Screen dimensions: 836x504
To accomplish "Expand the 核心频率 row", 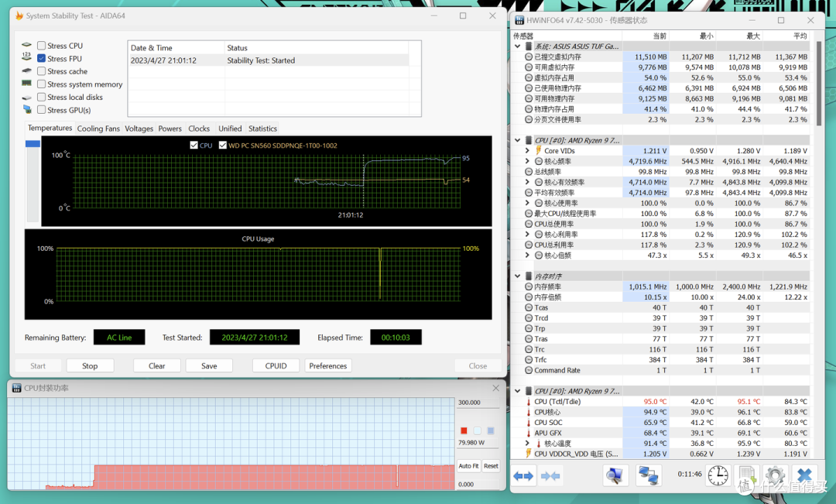I will 527,161.
